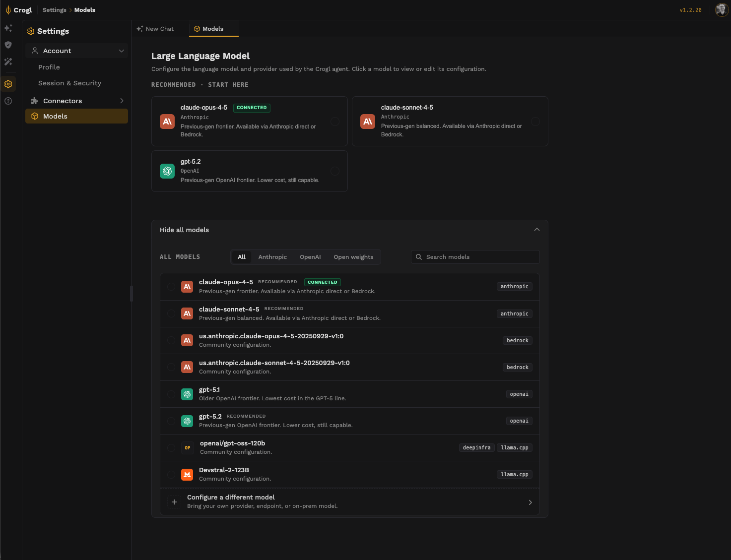The width and height of the screenshot is (731, 560).
Task: Select radio on claude-opus-4-5 recommended card
Action: point(335,122)
